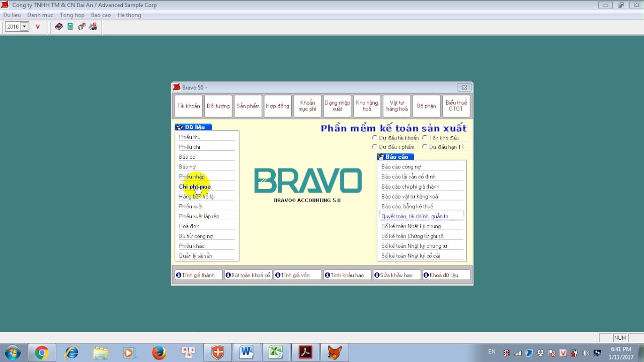
Task: Click the Hợp đồng button
Action: coord(278,106)
